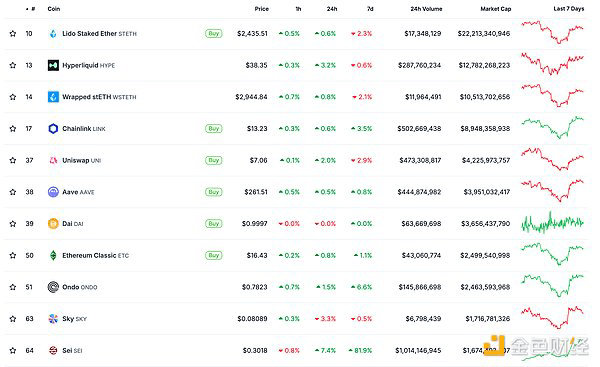600x367 pixels.
Task: Click the Uniswap unicorn logo icon
Action: pyautogui.click(x=53, y=160)
